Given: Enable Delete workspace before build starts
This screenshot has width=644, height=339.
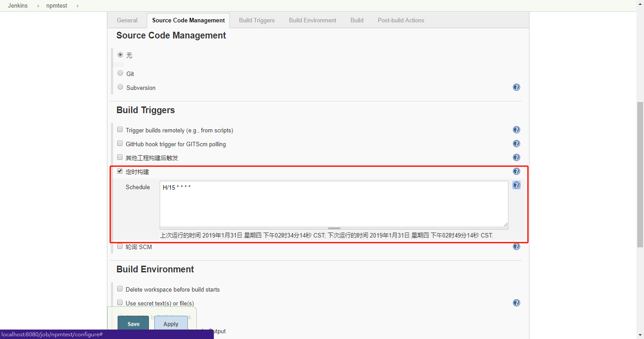Looking at the screenshot, I should 120,288.
